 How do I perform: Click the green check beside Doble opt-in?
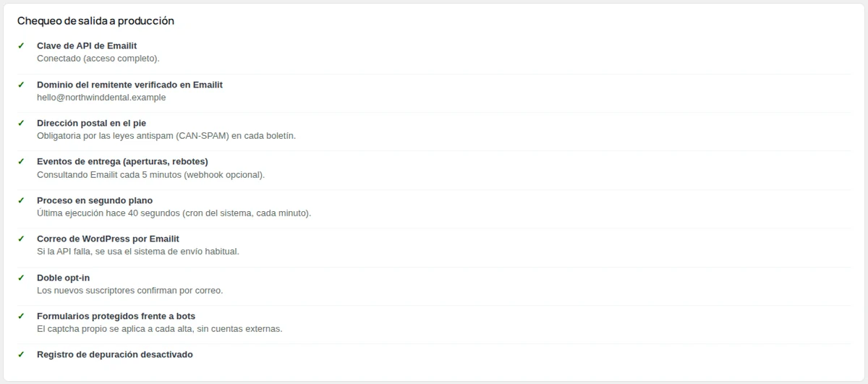click(x=21, y=278)
